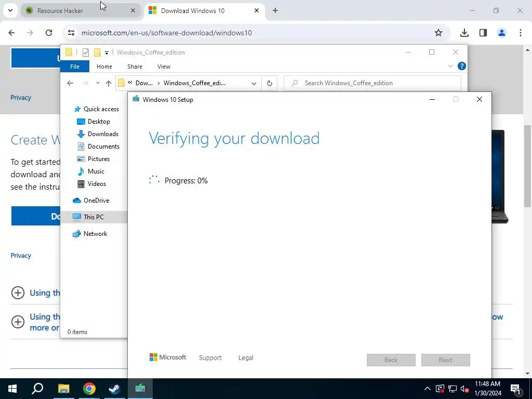Open Customize Quick Access Toolbar dropdown
532x399 pixels.
click(107, 52)
